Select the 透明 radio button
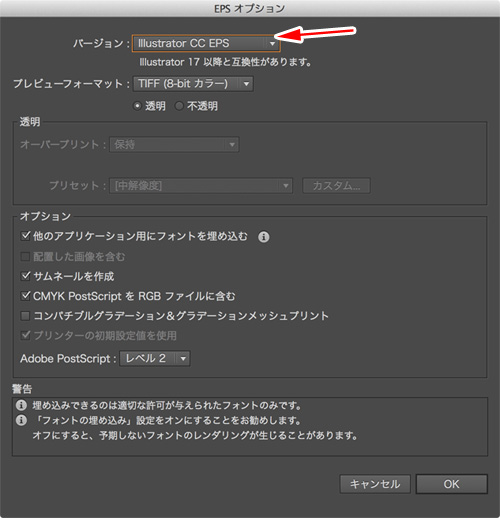Viewport: 500px width, 518px height. (x=137, y=106)
